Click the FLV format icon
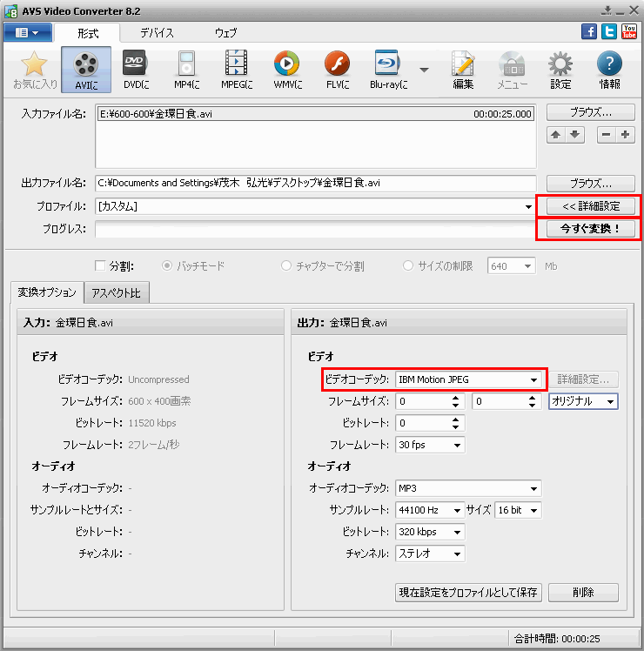Image resolution: width=644 pixels, height=651 pixels. pos(337,70)
